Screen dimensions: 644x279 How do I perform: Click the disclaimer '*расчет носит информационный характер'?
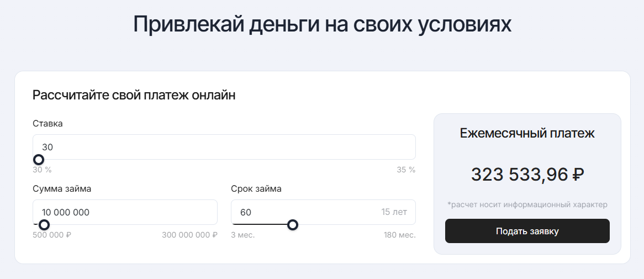[527, 204]
